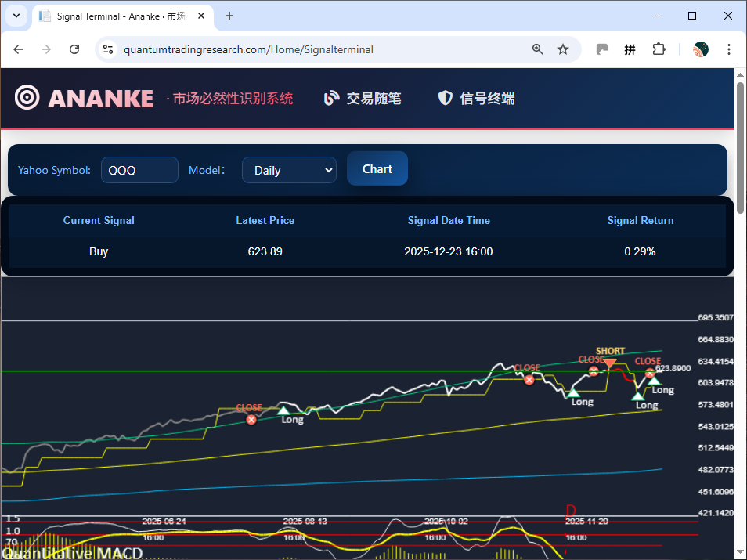The height and width of the screenshot is (560, 747).
Task: Close the Signal Terminal tab
Action: click(x=201, y=16)
